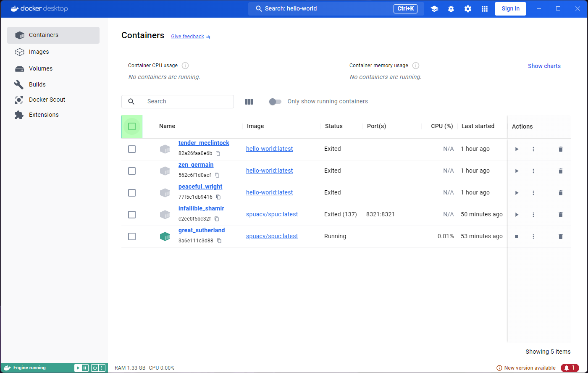Click Show charts link
The width and height of the screenshot is (588, 373).
tap(544, 66)
